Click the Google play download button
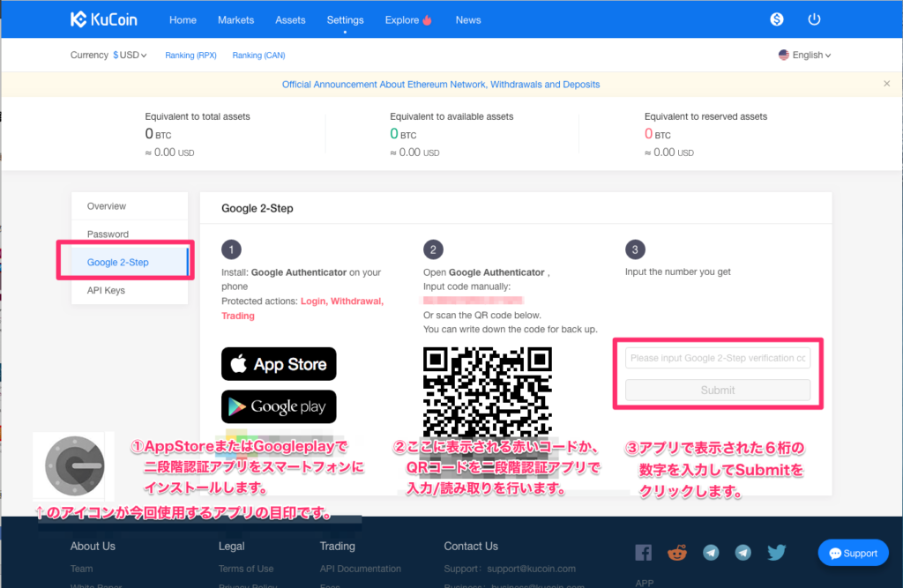Image resolution: width=903 pixels, height=588 pixels. [x=279, y=406]
